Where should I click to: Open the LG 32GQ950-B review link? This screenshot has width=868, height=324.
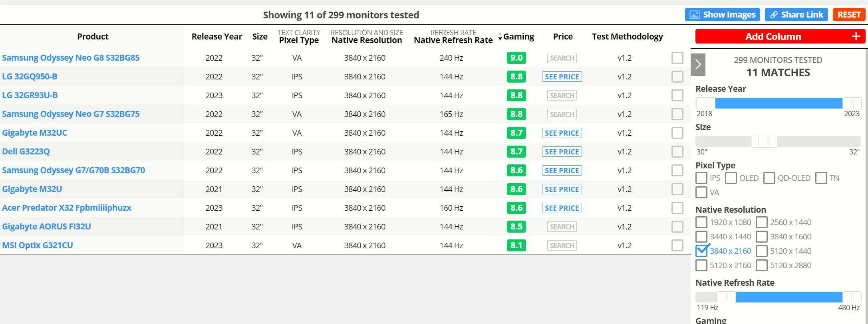point(30,77)
